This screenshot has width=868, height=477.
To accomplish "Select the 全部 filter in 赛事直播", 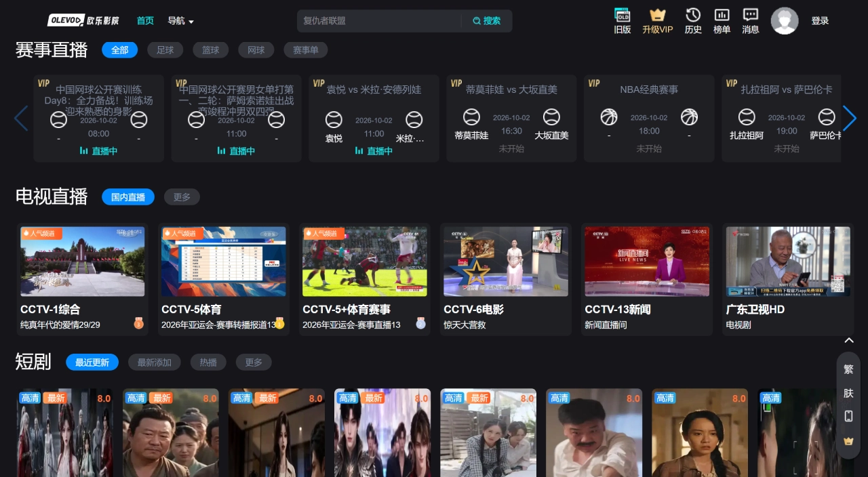I will pos(120,50).
